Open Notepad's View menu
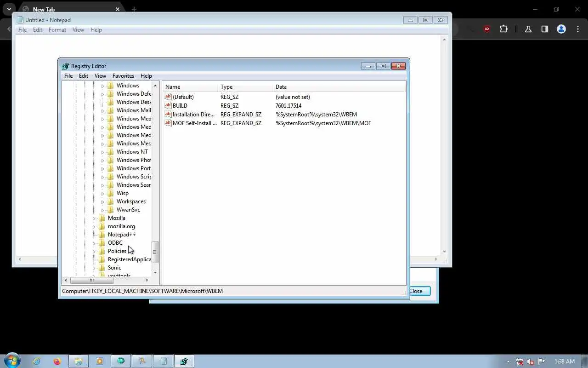 78,30
